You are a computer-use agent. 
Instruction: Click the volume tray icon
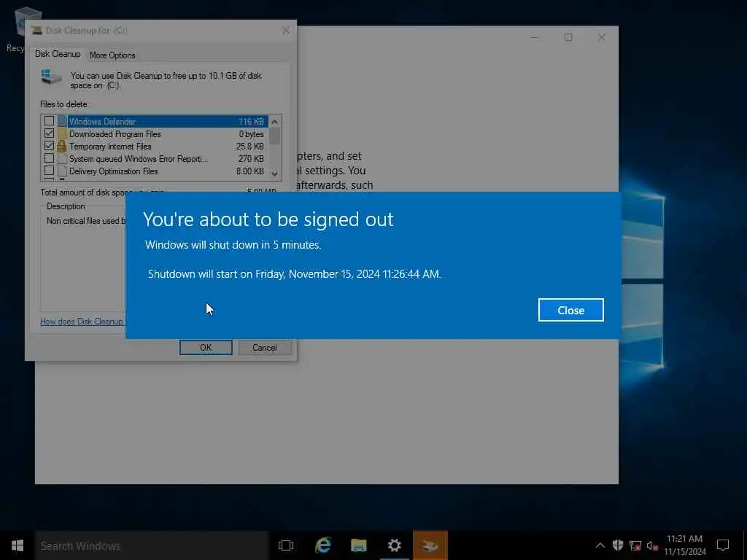[652, 545]
